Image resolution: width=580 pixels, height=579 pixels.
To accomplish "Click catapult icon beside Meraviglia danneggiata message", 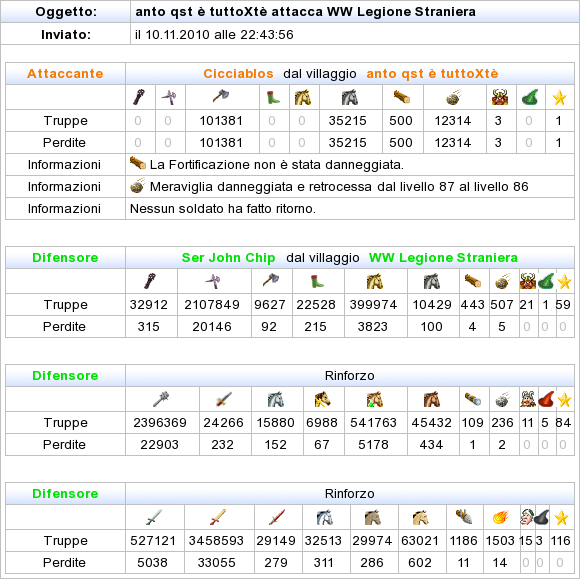I will pos(138,185).
